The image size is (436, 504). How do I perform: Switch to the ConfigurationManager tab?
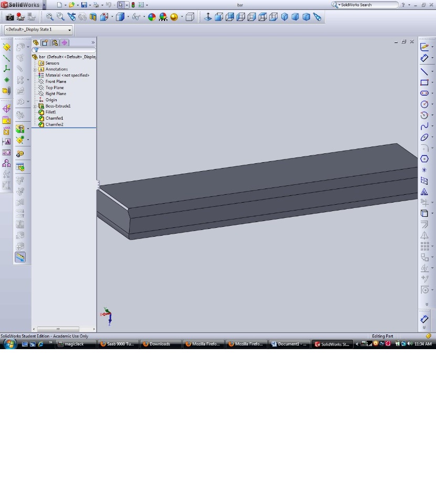[55, 43]
